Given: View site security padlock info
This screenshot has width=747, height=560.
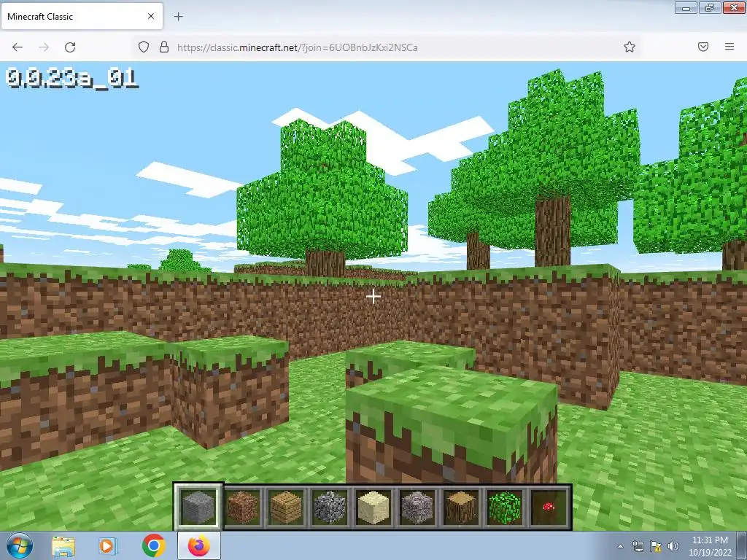Looking at the screenshot, I should (164, 47).
